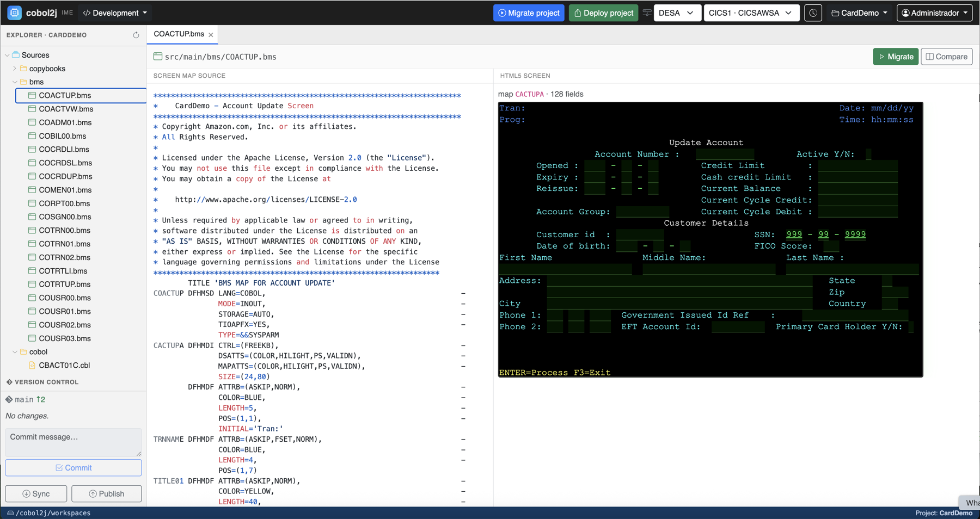This screenshot has height=519, width=980.
Task: Click the file icon of CBACT01C.cbl
Action: point(32,366)
